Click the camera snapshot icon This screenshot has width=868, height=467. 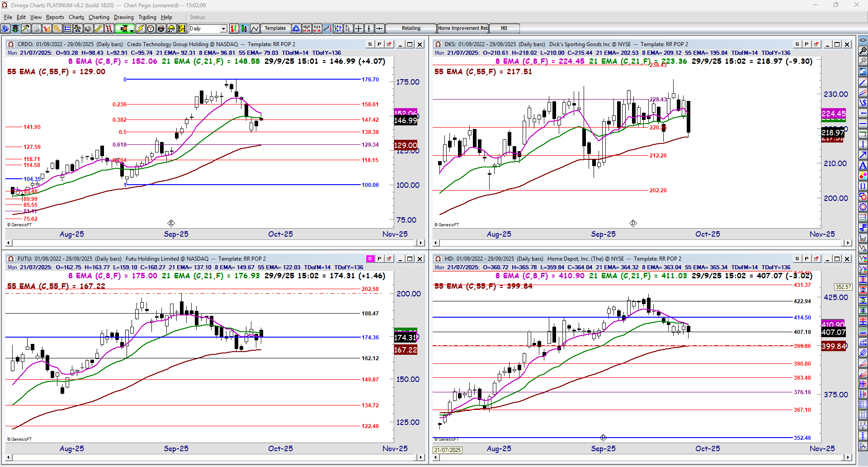coord(88,29)
